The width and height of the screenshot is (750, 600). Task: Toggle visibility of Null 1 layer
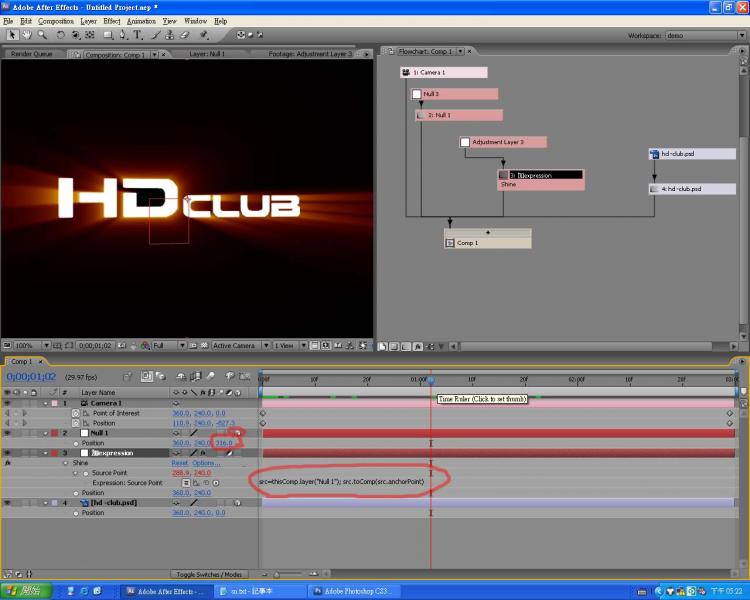[x=7, y=433]
